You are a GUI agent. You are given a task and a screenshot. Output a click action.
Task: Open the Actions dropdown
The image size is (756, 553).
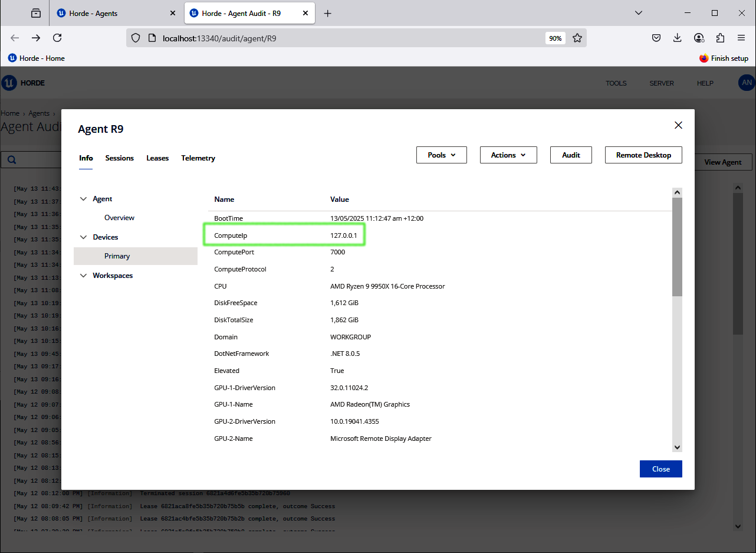click(508, 155)
